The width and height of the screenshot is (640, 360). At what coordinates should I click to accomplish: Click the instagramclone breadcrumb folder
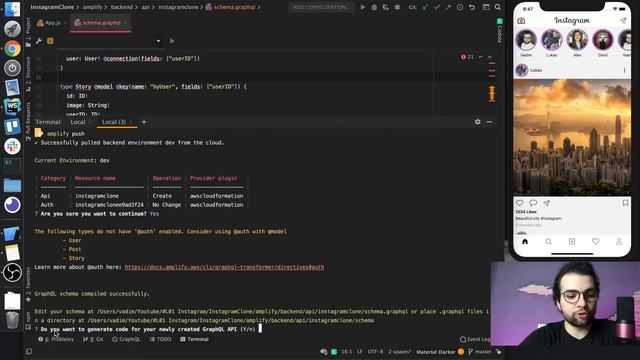pyautogui.click(x=178, y=7)
